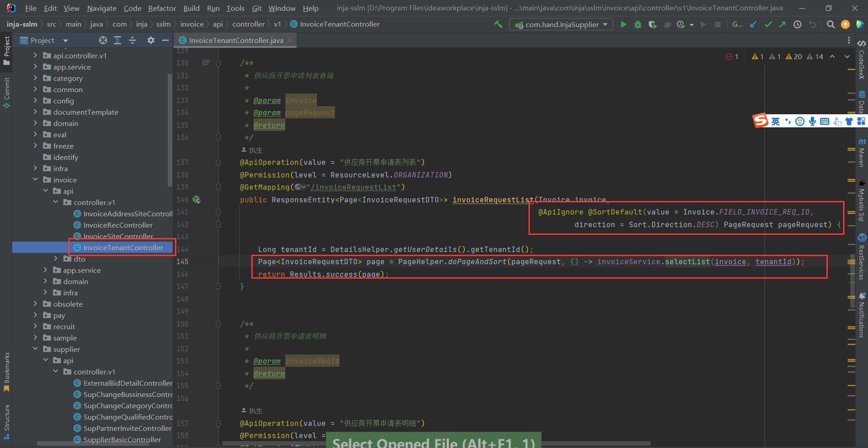Toggle the Structure tool window

point(6,422)
